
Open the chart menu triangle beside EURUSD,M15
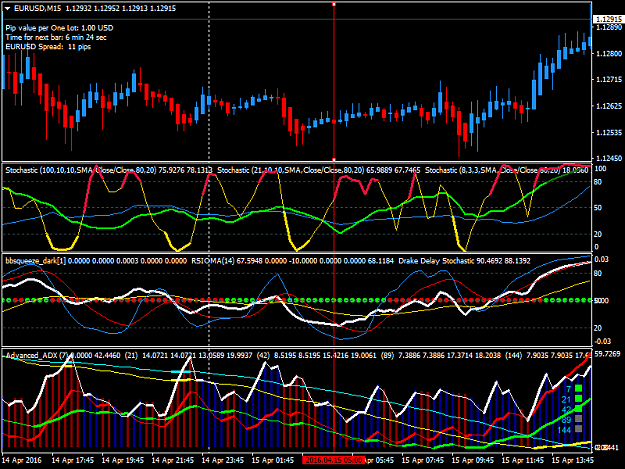[x=8, y=8]
